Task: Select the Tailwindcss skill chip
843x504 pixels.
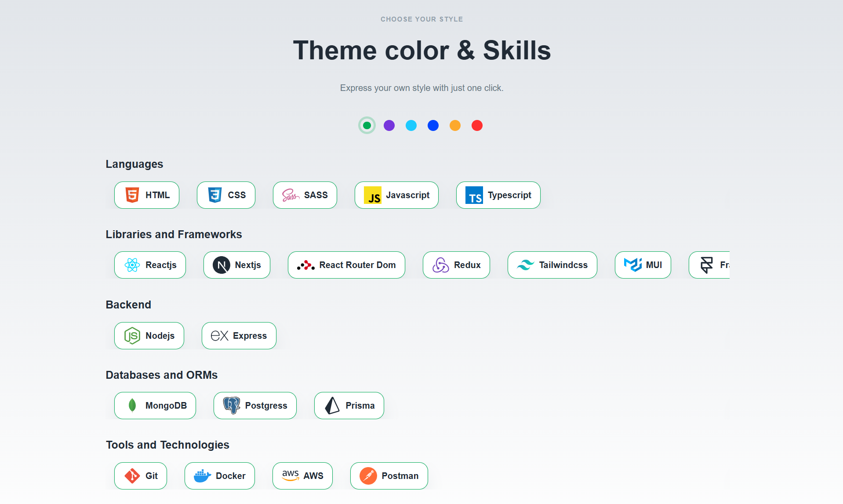Action: (x=552, y=265)
